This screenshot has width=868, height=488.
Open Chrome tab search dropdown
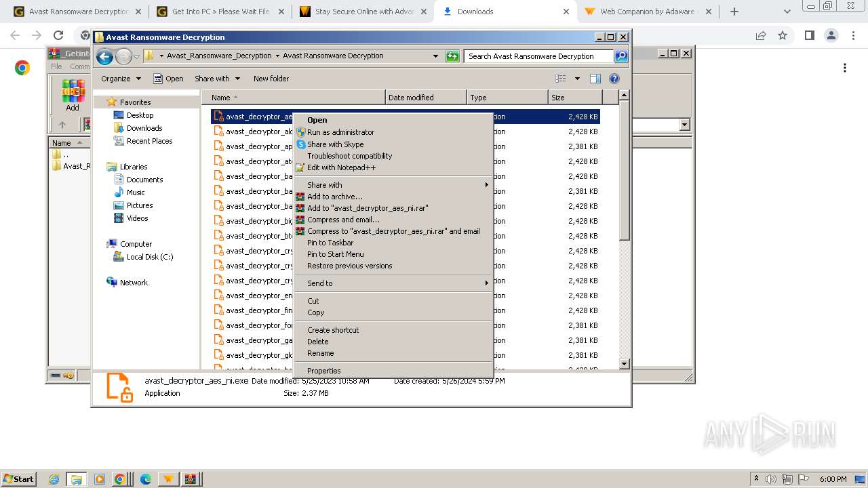pyautogui.click(x=787, y=12)
